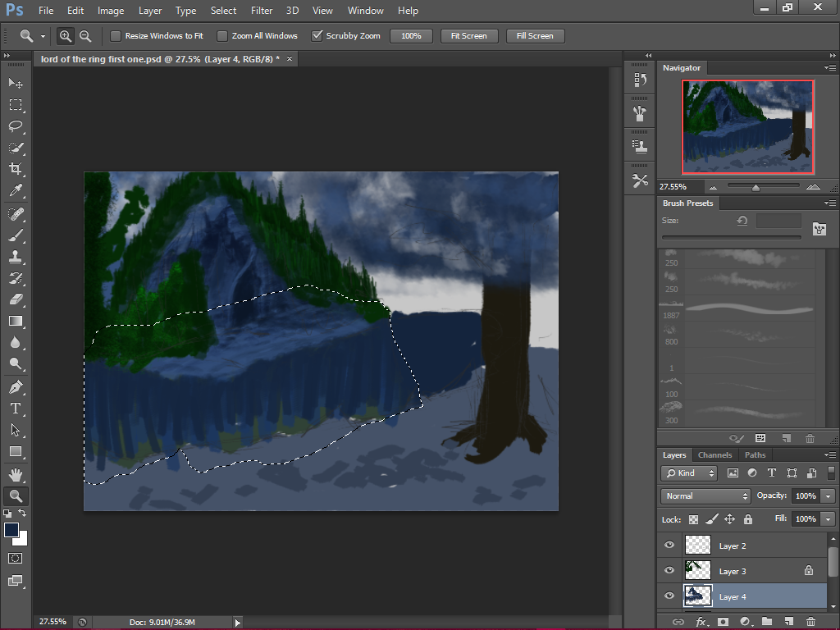Select the Blur tool
The height and width of the screenshot is (630, 840).
pos(16,343)
